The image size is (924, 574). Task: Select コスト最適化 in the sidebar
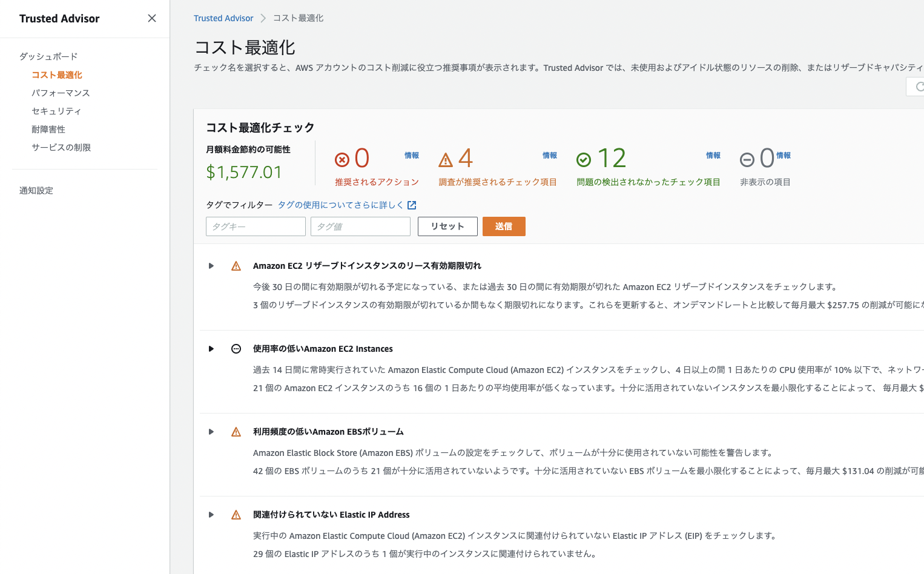click(57, 74)
